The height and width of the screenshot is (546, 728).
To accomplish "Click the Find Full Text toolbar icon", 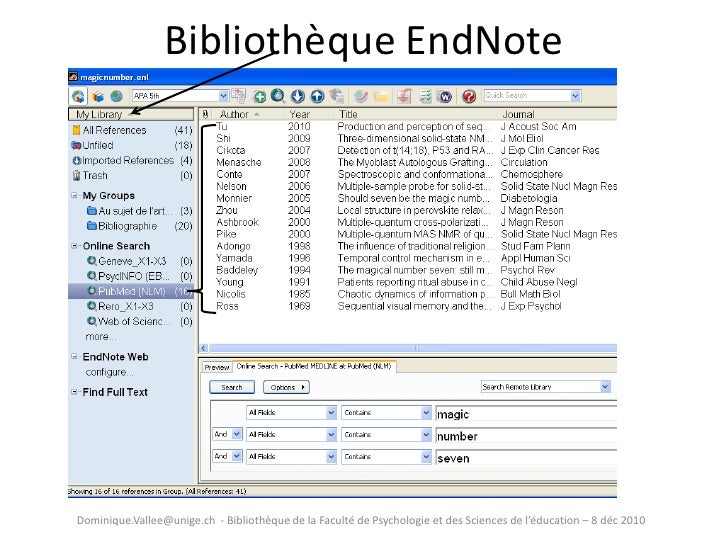I will 337,96.
